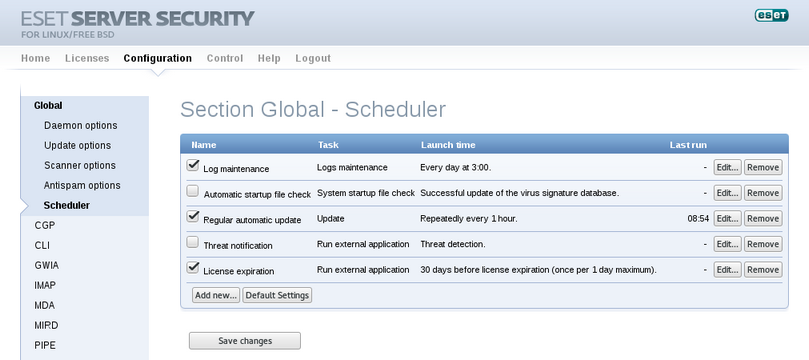Restore scheduler Default Settings
Viewport: 809px width, 360px height.
pyautogui.click(x=277, y=295)
